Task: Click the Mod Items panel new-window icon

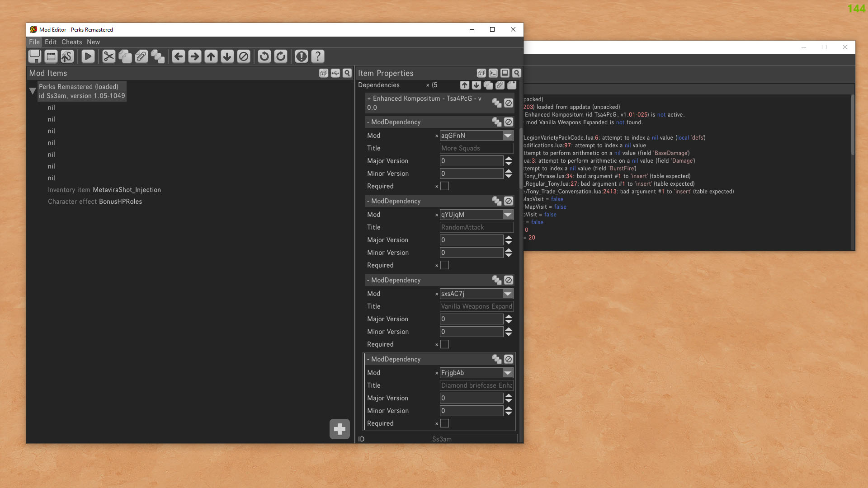Action: coord(324,73)
